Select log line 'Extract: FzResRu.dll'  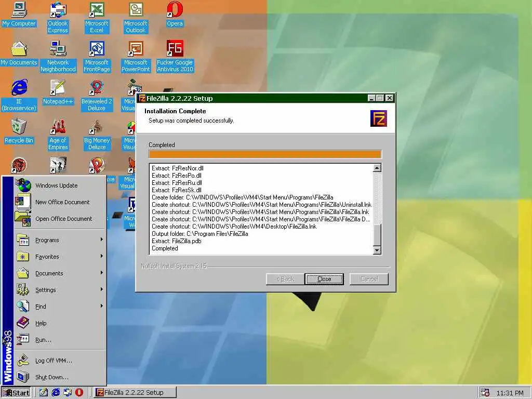[x=177, y=183]
